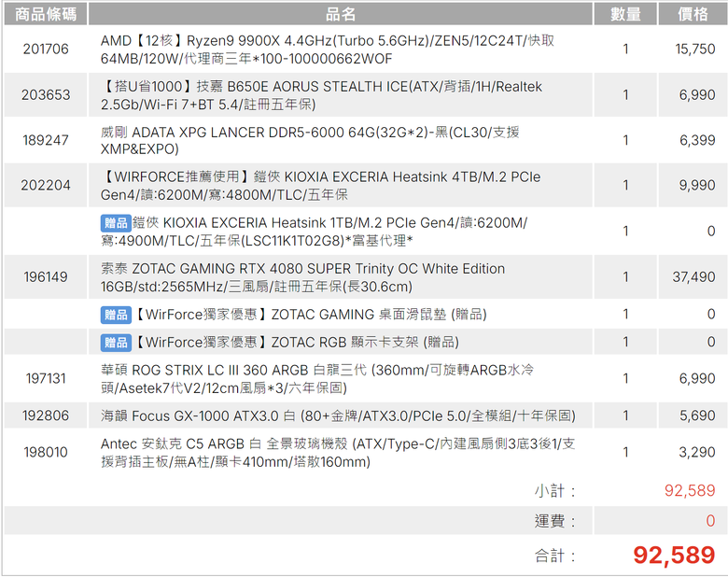Image resolution: width=728 pixels, height=577 pixels.
Task: Click the 商品條碼 column header
Action: 46,14
